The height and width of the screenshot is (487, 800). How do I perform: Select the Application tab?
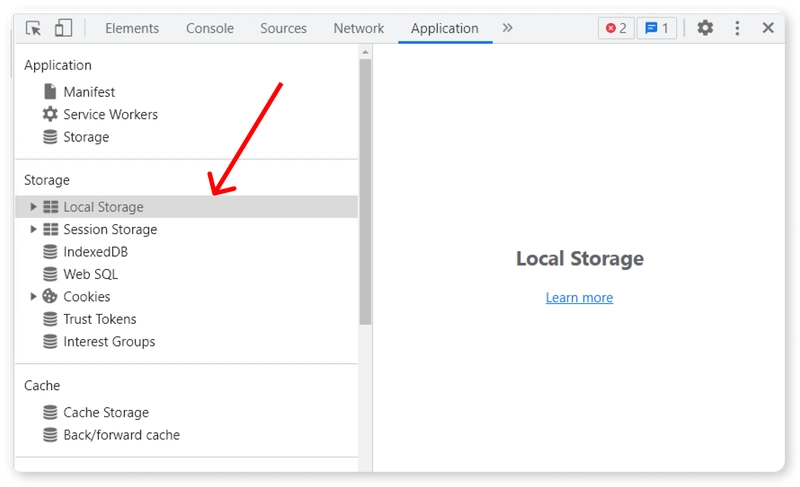445,28
